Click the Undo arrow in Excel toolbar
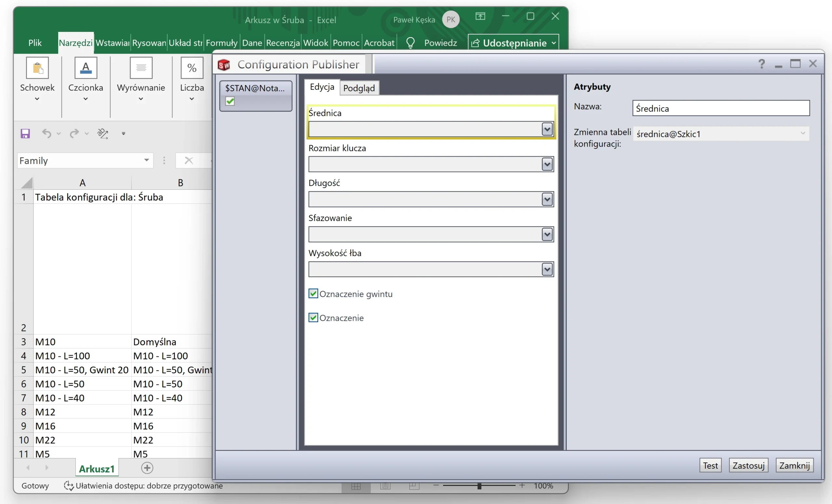This screenshot has height=504, width=832. tap(46, 134)
